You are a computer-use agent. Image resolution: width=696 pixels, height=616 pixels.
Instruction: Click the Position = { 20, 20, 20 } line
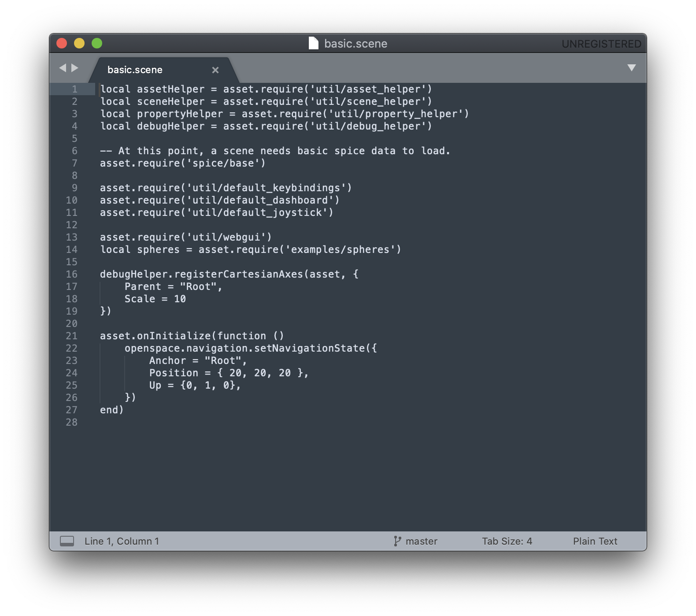229,373
